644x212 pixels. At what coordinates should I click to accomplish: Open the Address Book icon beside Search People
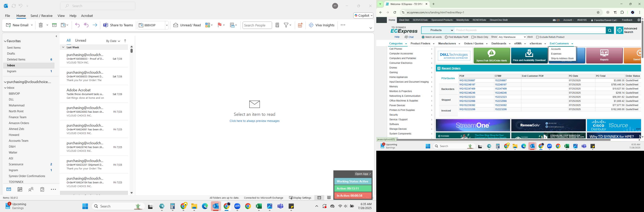pyautogui.click(x=277, y=25)
